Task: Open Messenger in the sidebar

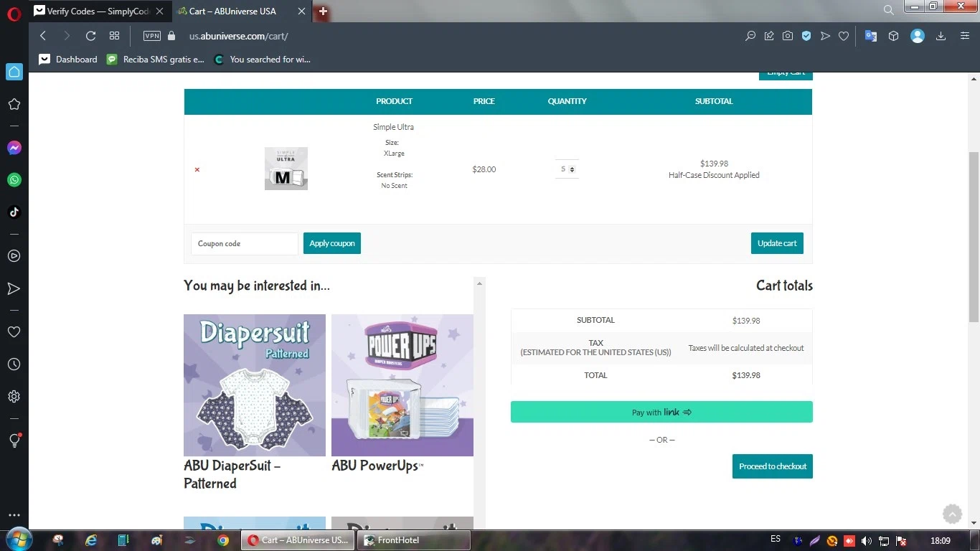Action: tap(14, 148)
